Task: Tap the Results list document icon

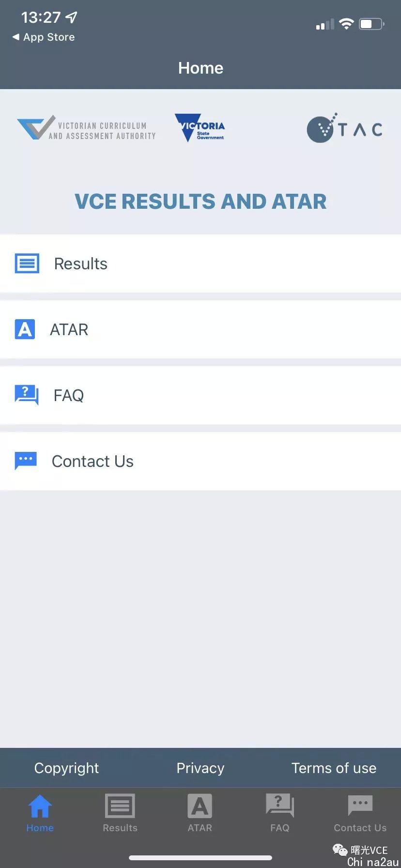Action: pyautogui.click(x=27, y=263)
